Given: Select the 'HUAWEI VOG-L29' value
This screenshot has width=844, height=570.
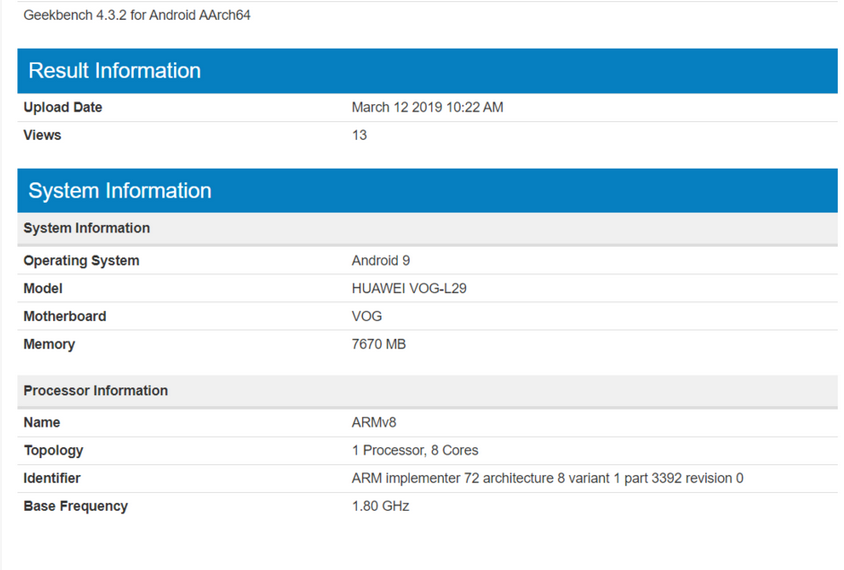Looking at the screenshot, I should point(409,288).
